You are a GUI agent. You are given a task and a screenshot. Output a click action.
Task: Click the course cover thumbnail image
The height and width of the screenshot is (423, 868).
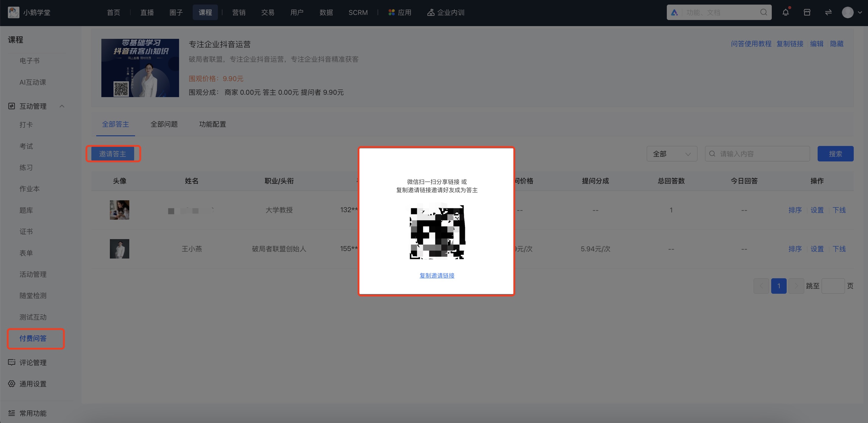(140, 68)
